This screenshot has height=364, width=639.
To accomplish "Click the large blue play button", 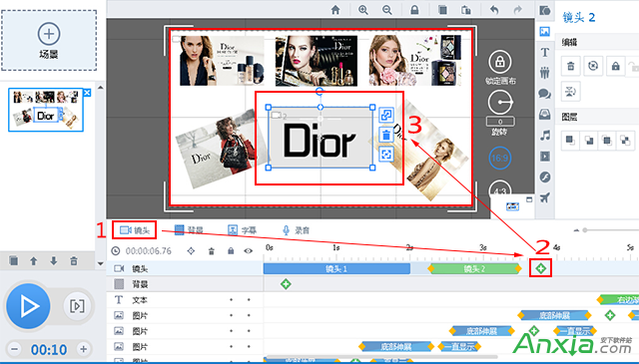I will point(28,306).
